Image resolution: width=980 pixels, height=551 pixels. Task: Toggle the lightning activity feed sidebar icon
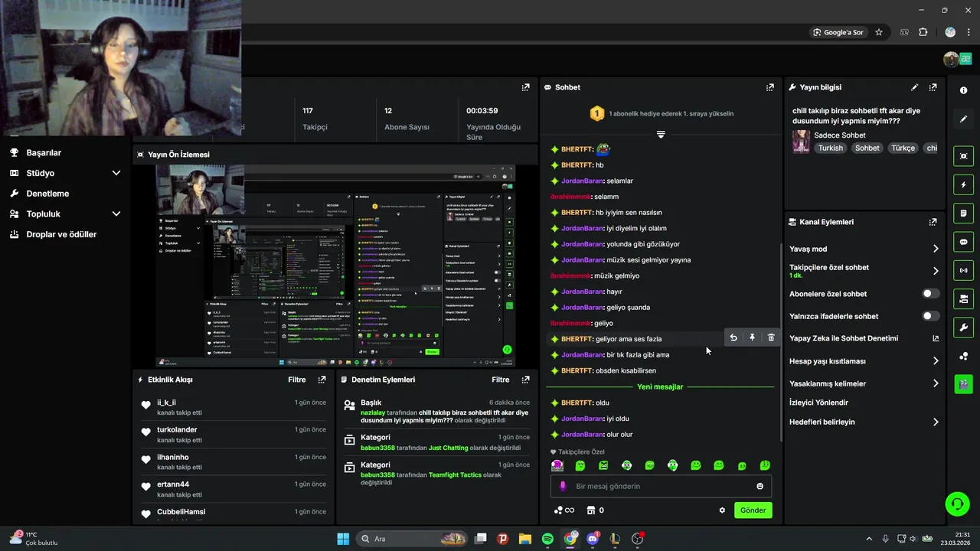[963, 184]
